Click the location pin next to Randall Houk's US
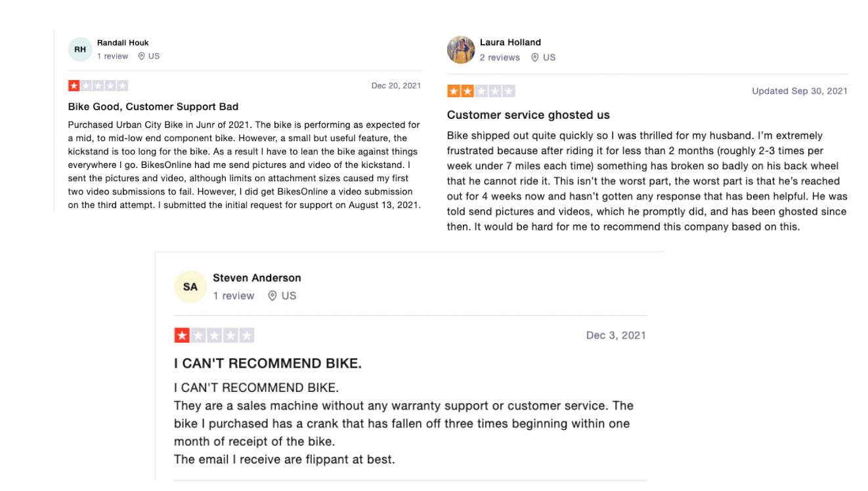Screen dimensions: 868x491 141,56
